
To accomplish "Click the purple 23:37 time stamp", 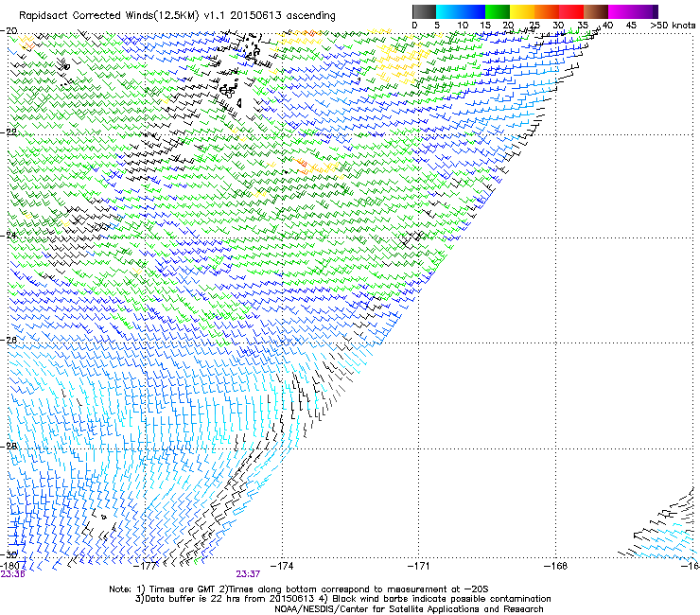I will 248,574.
